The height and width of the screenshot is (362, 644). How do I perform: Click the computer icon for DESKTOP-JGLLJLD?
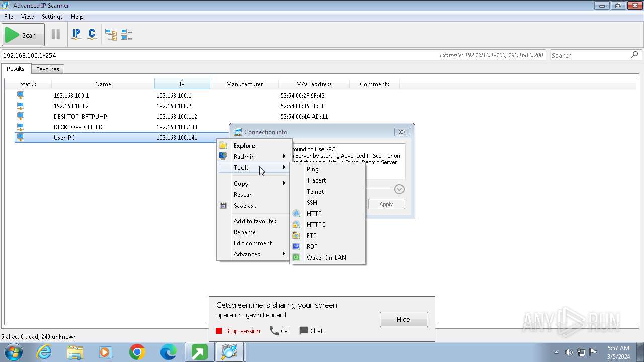click(21, 127)
